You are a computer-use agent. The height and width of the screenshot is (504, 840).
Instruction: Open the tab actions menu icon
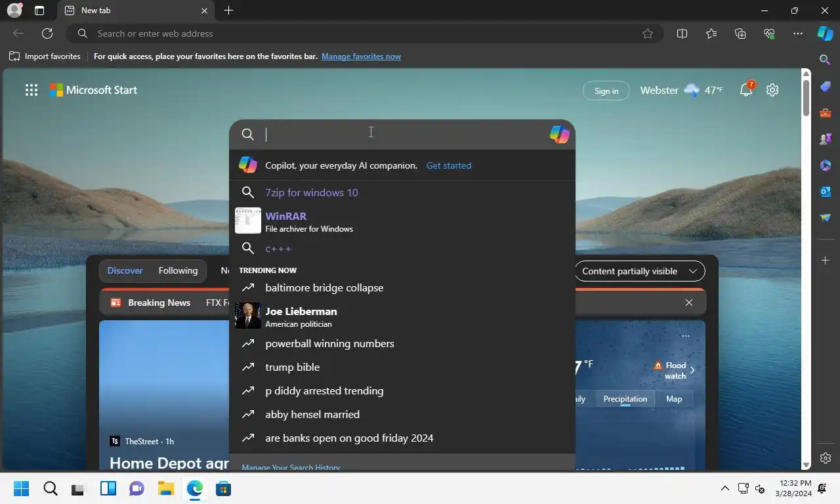[39, 10]
